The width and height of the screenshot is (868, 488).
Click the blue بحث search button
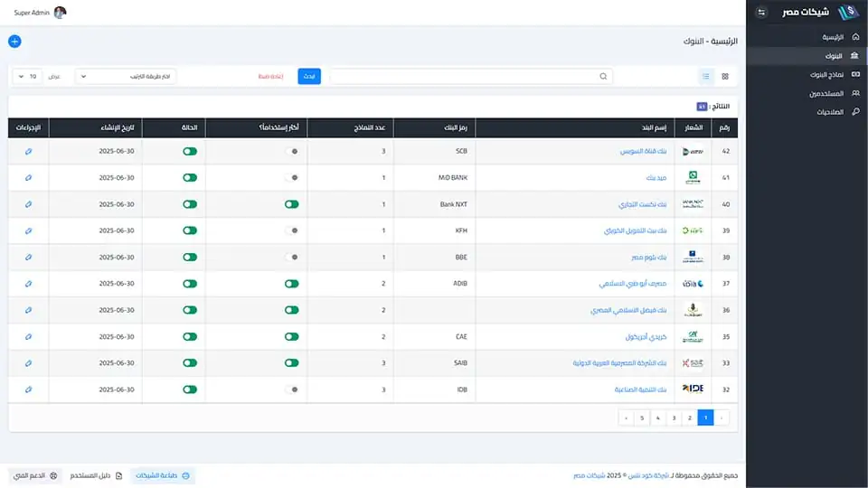point(309,77)
